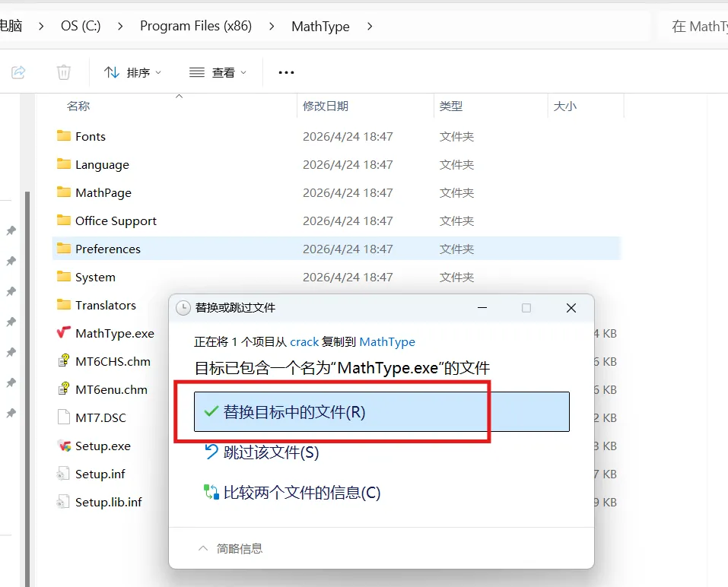Click the sort direction arrow above 名称
The height and width of the screenshot is (587, 728).
coord(180,97)
